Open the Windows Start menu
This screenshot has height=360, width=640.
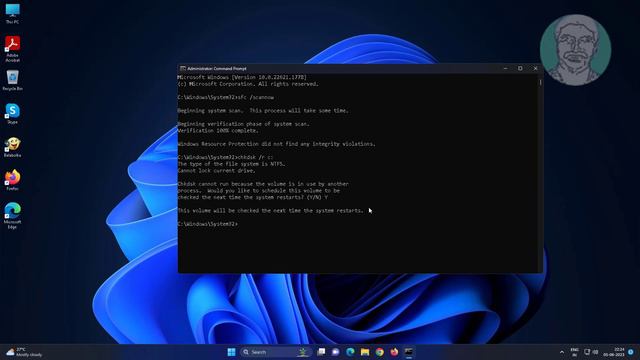(x=231, y=352)
